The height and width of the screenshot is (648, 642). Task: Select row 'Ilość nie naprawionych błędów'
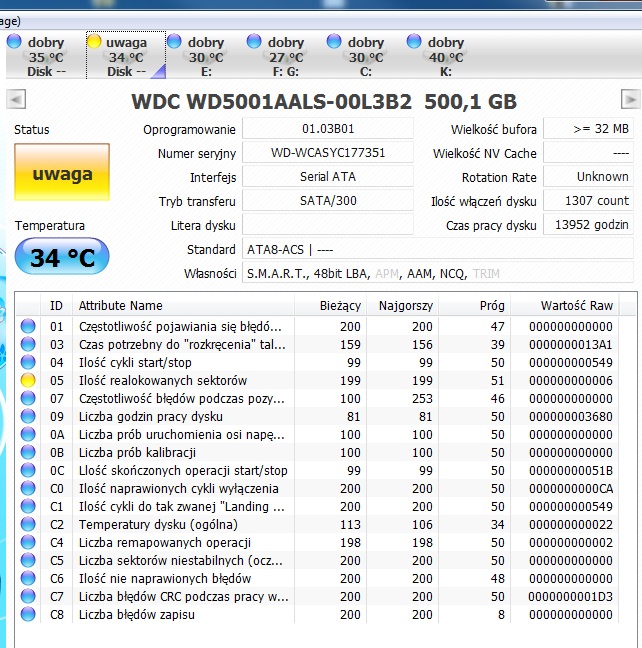(x=317, y=578)
